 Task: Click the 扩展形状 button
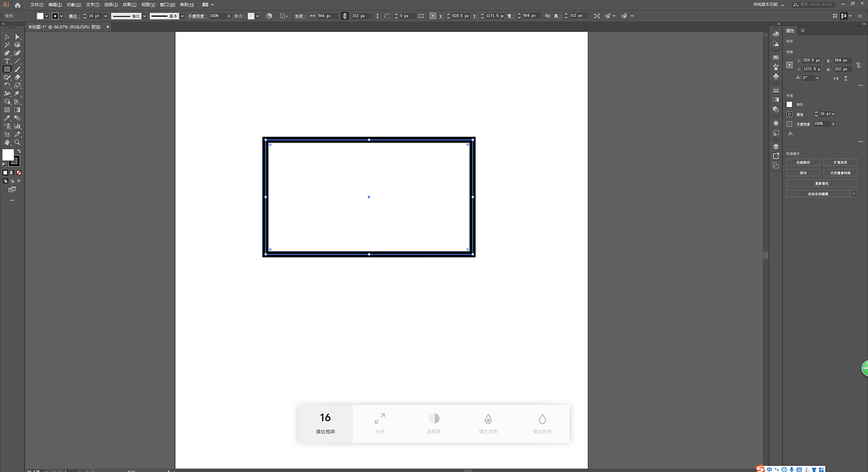pyautogui.click(x=839, y=162)
